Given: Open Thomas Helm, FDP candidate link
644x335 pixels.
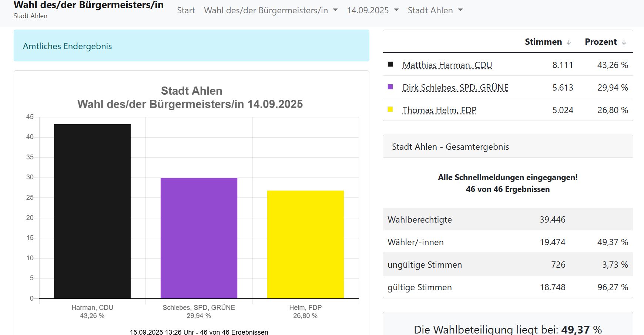Looking at the screenshot, I should pos(439,110).
